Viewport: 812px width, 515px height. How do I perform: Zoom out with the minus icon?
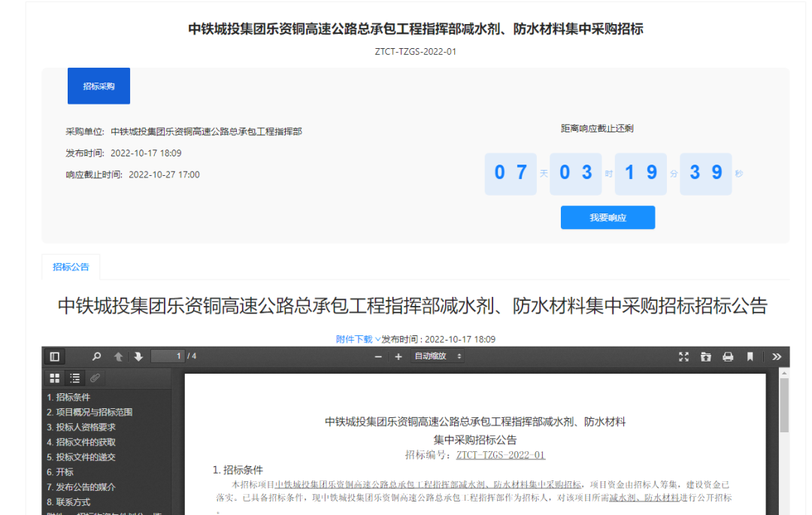click(378, 356)
